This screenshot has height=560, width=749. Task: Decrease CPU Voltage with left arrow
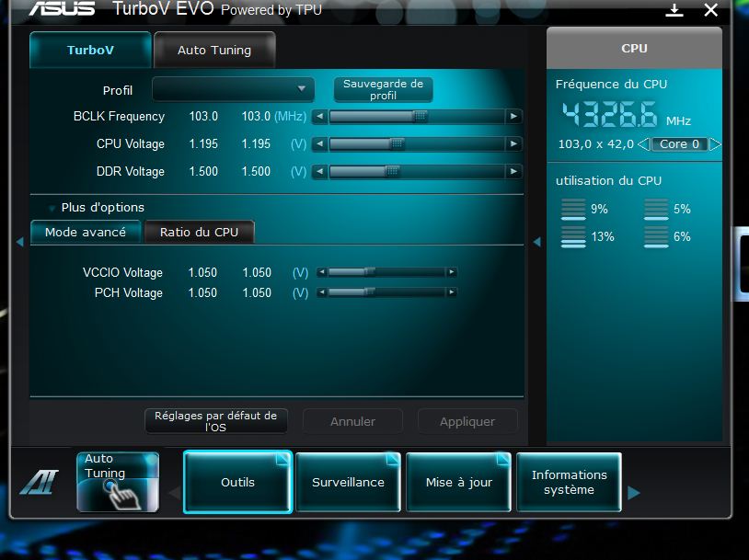tap(319, 144)
